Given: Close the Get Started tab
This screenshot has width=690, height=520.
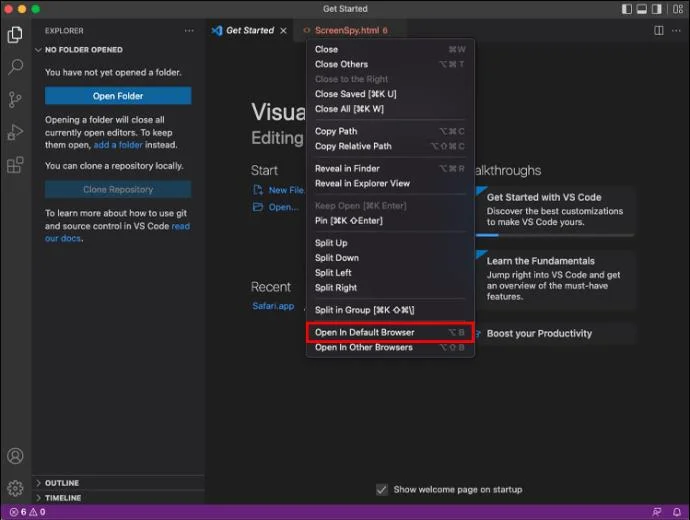Looking at the screenshot, I should pyautogui.click(x=283, y=30).
